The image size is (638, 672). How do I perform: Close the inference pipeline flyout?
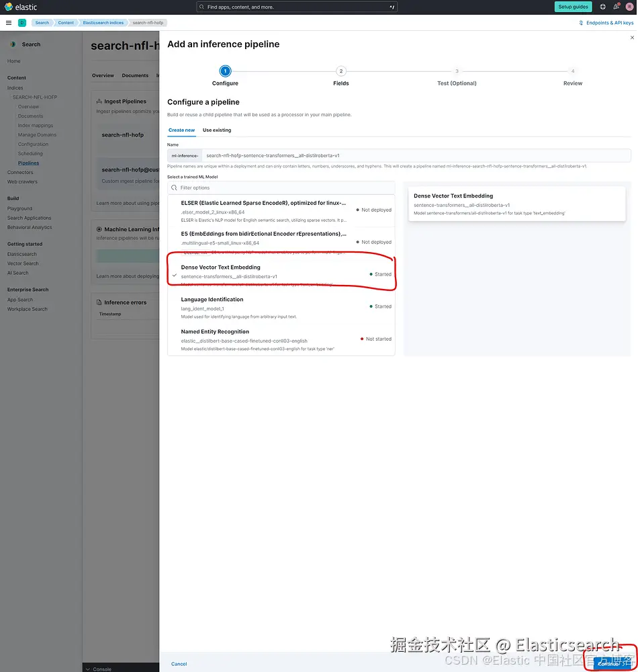coord(632,38)
